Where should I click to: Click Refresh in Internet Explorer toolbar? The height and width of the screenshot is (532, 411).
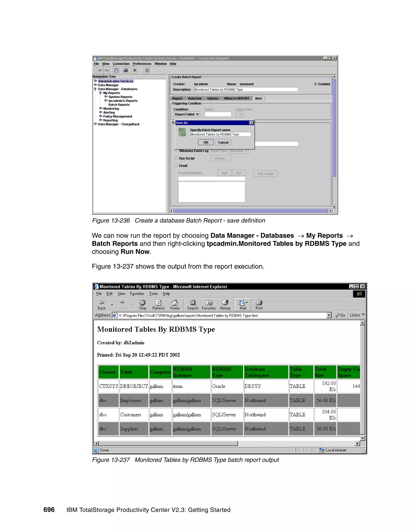point(159,305)
